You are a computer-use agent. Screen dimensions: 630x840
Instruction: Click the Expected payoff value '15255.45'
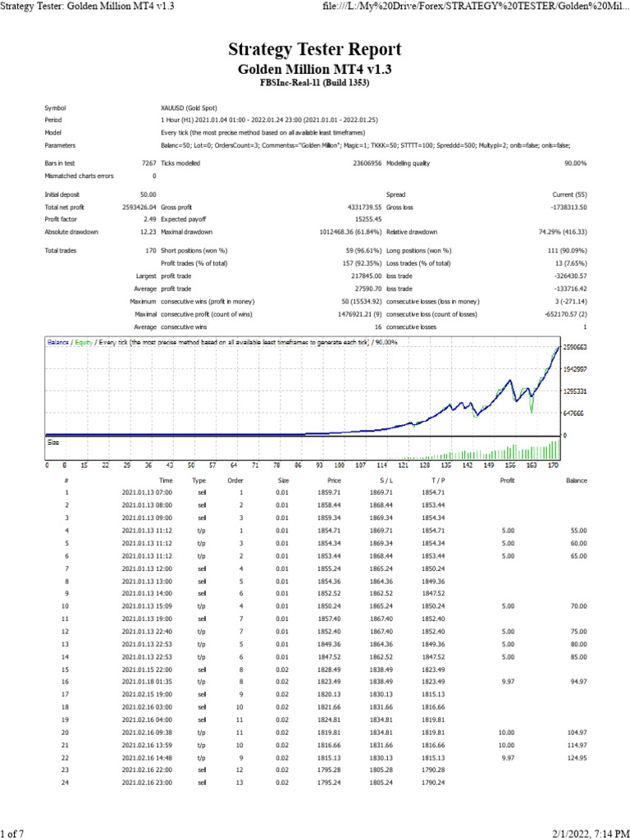click(368, 220)
